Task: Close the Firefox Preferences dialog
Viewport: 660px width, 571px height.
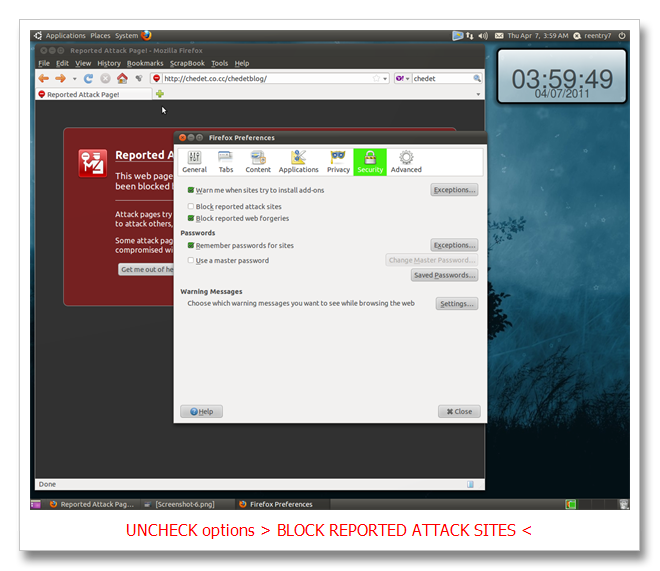Action: 459,412
